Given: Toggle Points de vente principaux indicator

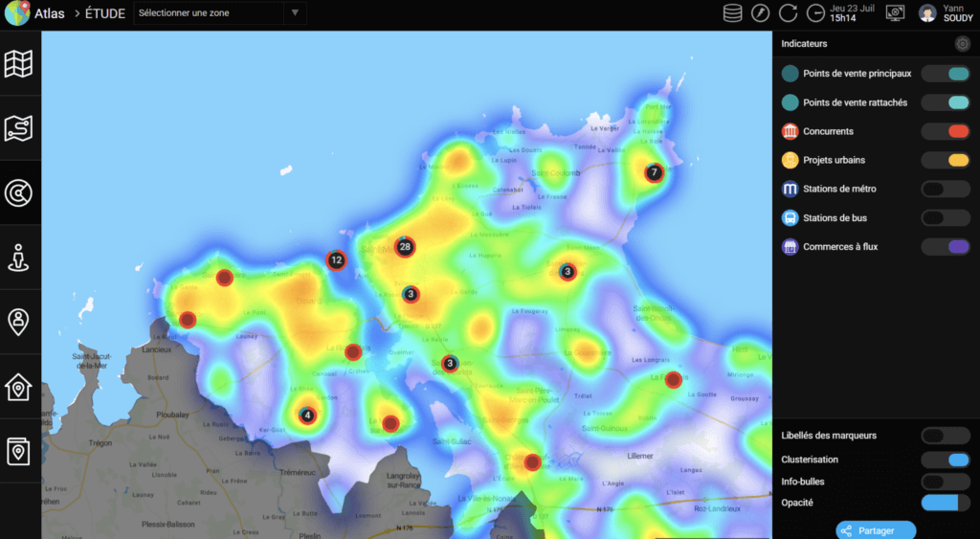Looking at the screenshot, I should pos(946,74).
